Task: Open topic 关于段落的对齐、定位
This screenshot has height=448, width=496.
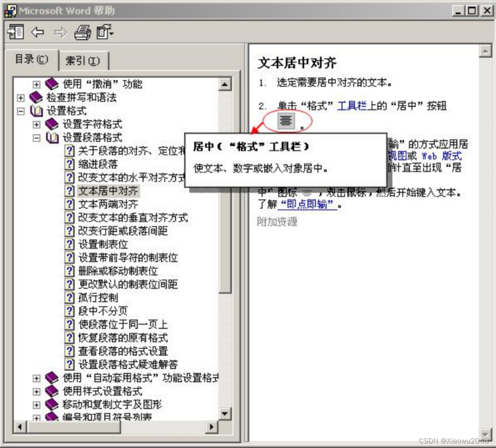Action: pyautogui.click(x=131, y=151)
